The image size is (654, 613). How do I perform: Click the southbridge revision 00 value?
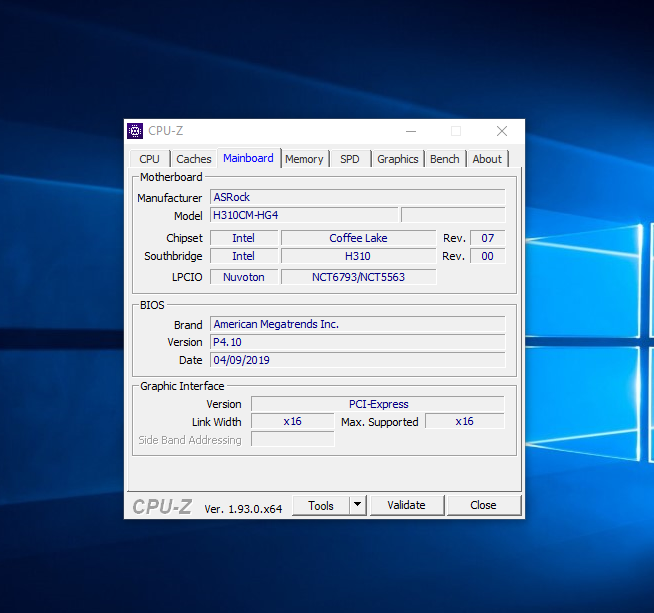point(487,256)
